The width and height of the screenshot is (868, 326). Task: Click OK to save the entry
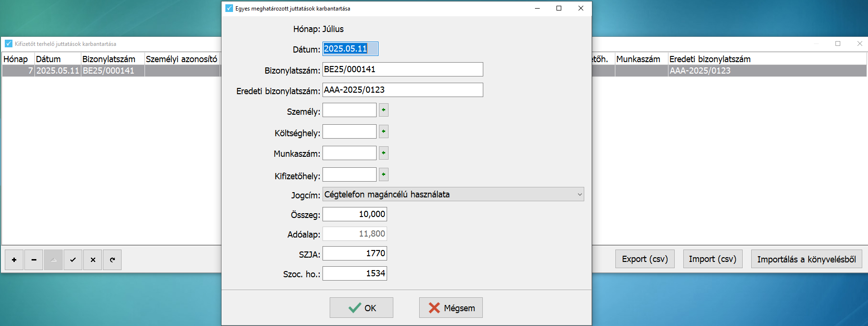click(361, 308)
